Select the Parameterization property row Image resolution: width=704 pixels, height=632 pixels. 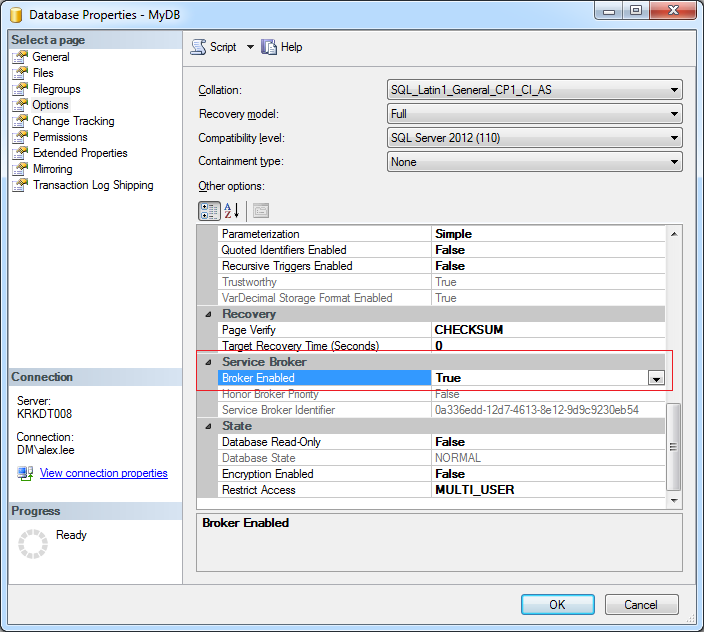click(x=442, y=234)
